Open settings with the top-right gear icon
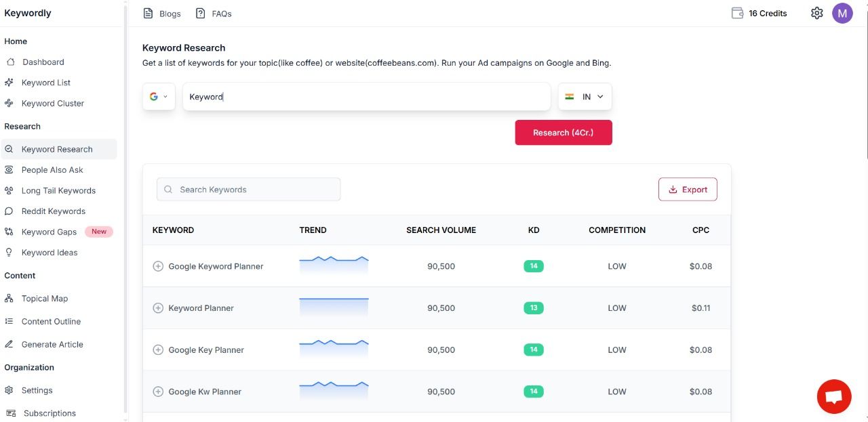This screenshot has width=868, height=422. point(816,13)
